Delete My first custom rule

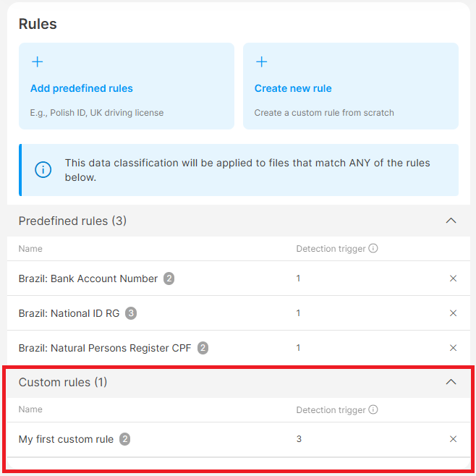pyautogui.click(x=453, y=439)
